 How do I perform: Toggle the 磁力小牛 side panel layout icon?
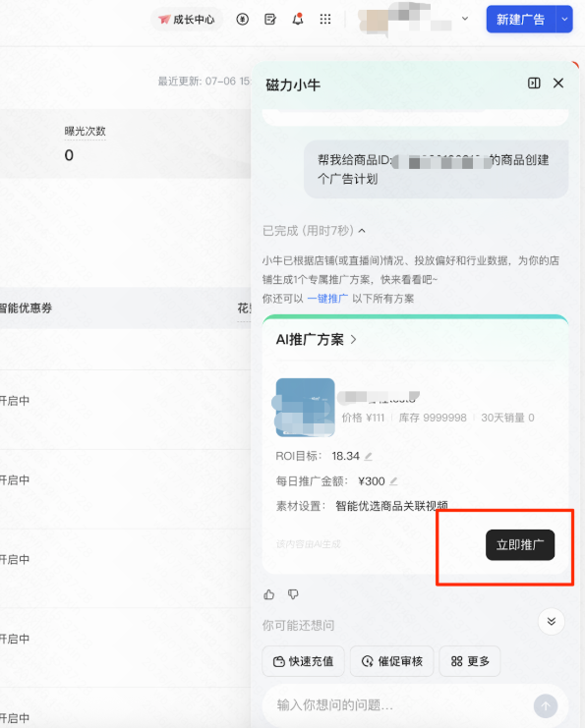[534, 84]
